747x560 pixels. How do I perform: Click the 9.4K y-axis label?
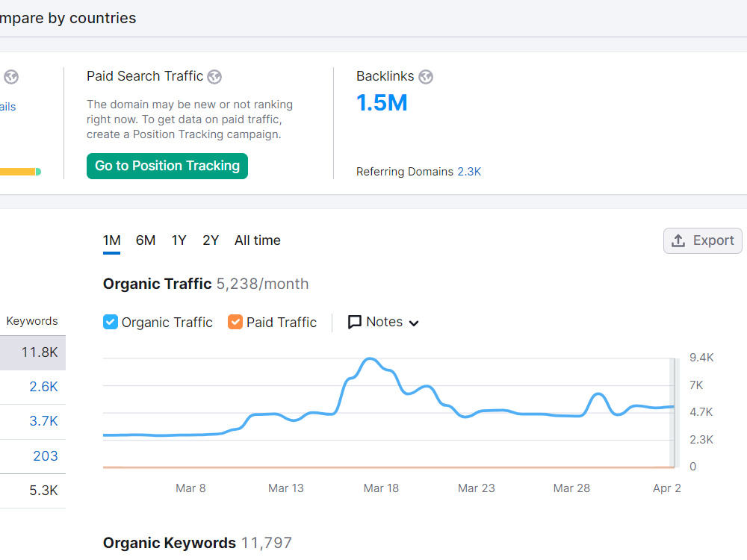pos(701,358)
